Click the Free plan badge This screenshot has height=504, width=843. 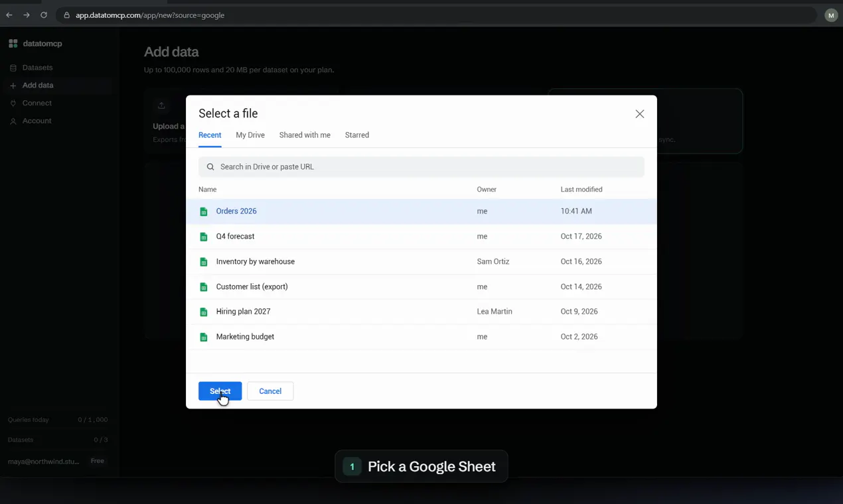click(x=98, y=461)
